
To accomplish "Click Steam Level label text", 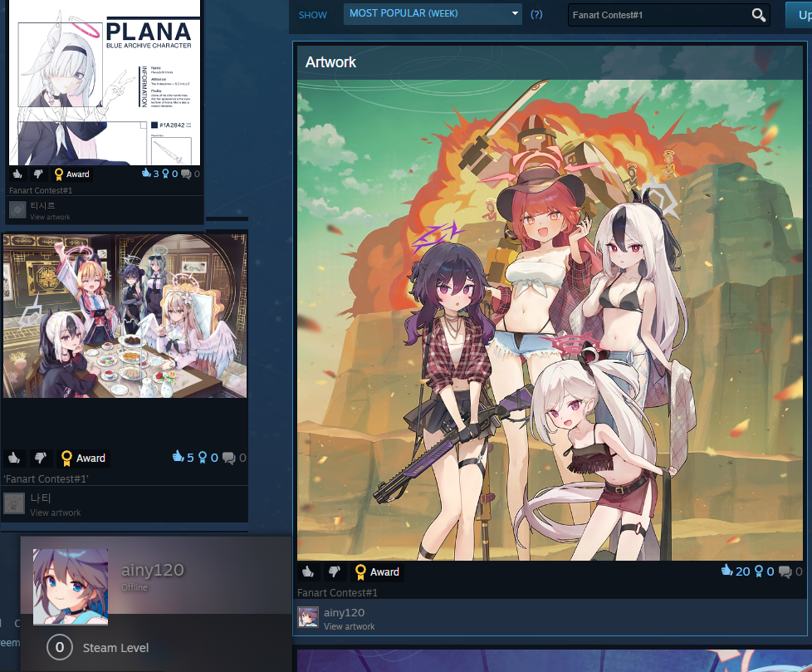I will [x=115, y=648].
